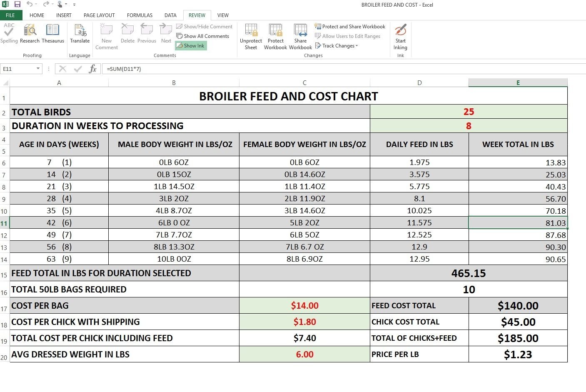586x392 pixels.
Task: Click the Insert Function fx button
Action: (x=92, y=69)
